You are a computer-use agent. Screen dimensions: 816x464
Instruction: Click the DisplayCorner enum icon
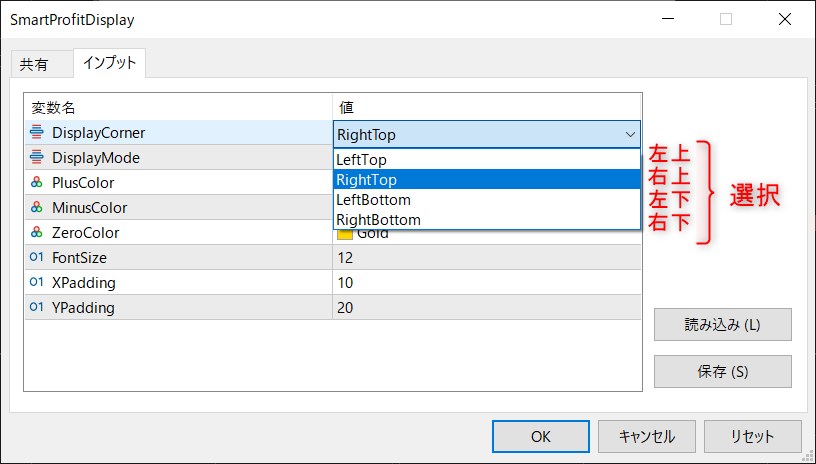37,133
